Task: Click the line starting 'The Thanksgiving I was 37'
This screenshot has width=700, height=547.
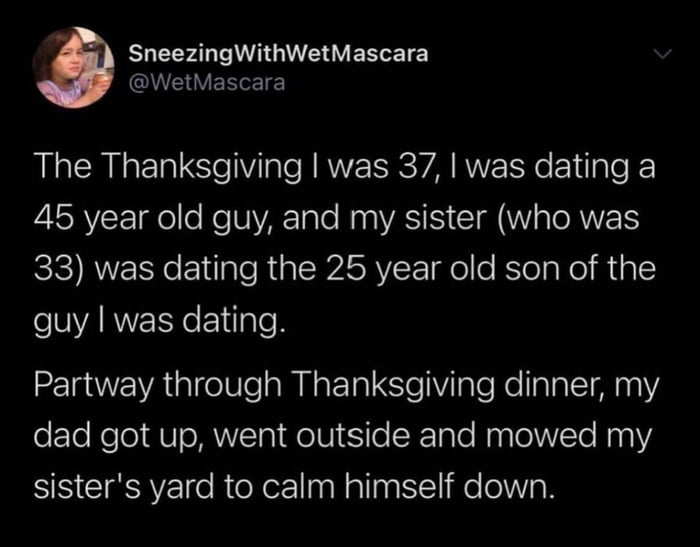Action: pyautogui.click(x=344, y=168)
